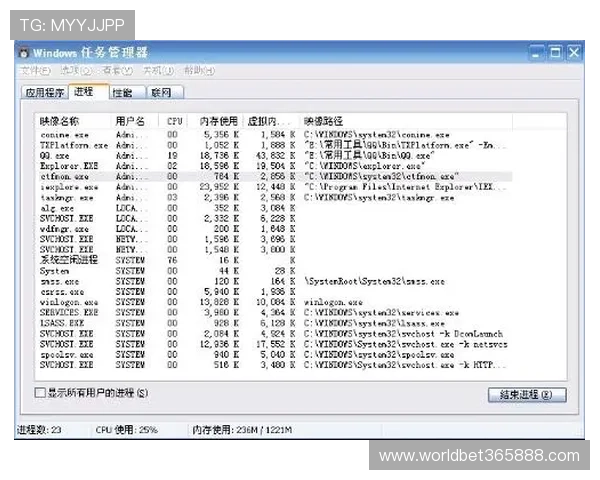Sort by 内存使用 column header

click(217, 121)
